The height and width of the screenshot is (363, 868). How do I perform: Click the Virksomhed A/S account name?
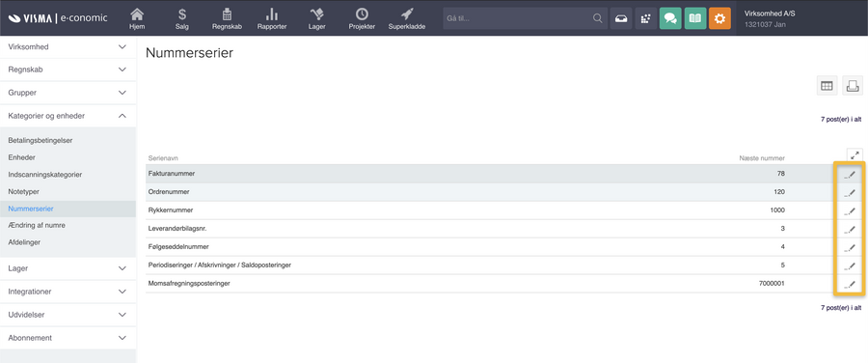[x=770, y=14]
